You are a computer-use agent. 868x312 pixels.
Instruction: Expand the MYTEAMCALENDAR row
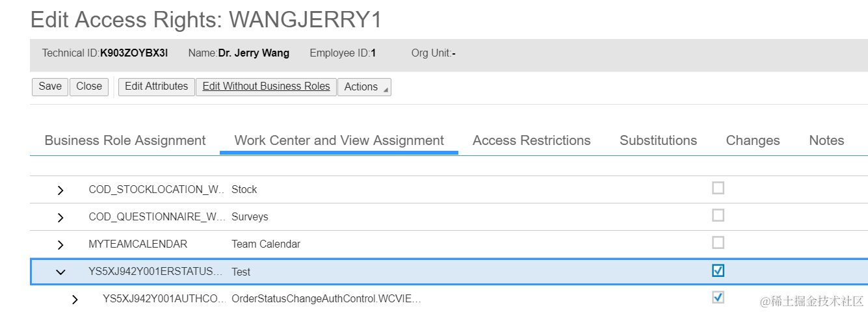(x=60, y=244)
